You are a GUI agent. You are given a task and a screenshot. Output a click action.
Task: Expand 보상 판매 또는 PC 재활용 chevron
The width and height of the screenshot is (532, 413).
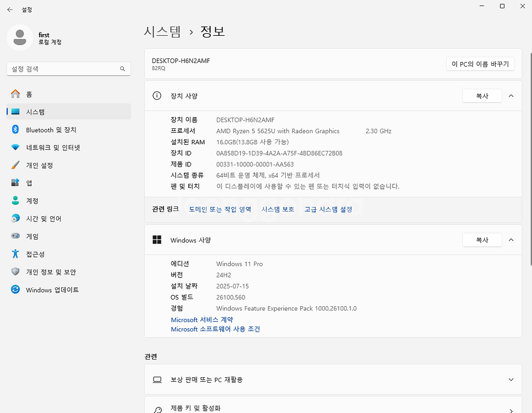pyautogui.click(x=511, y=380)
